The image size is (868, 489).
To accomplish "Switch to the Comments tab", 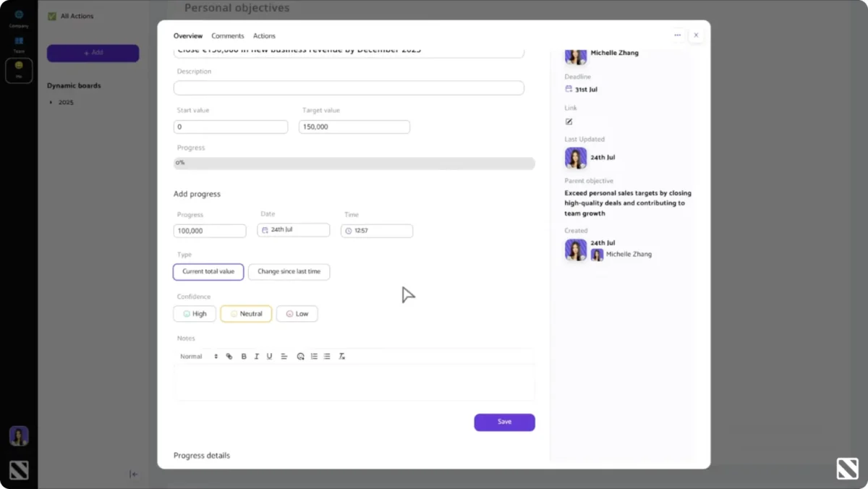I will 228,36.
